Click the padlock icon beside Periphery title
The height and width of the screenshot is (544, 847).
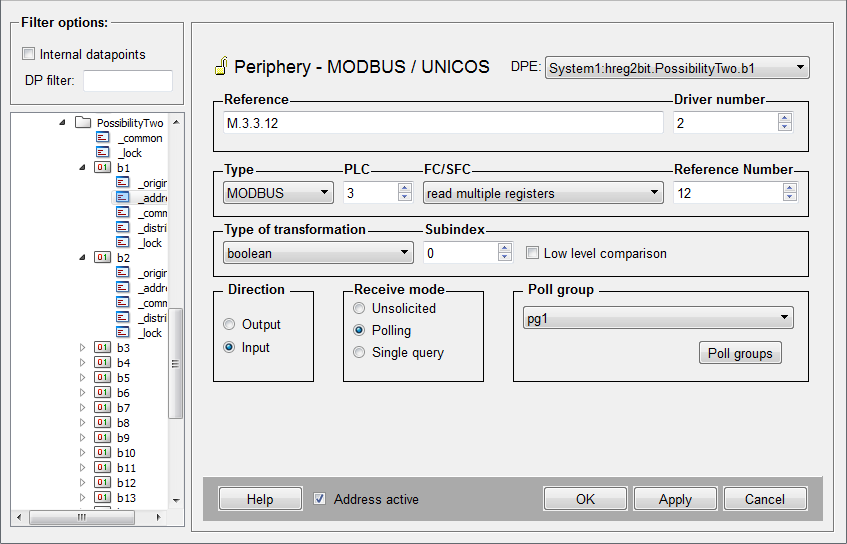[x=221, y=67]
